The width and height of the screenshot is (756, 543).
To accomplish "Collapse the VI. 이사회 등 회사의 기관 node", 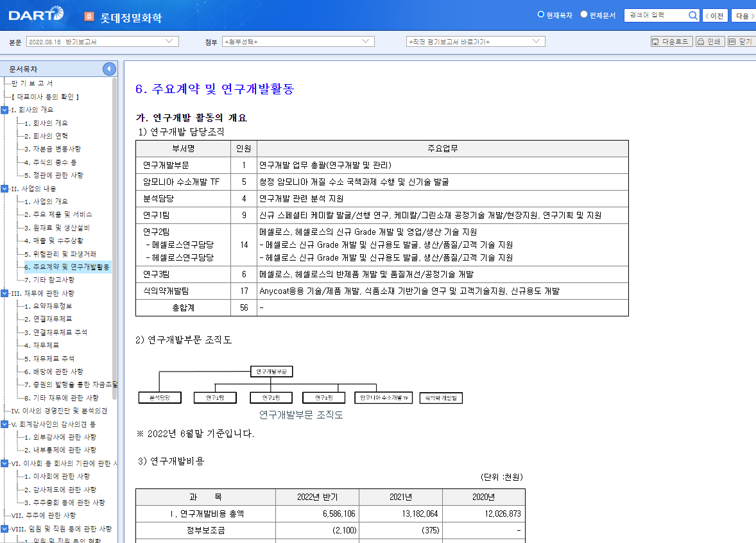I will coord(6,463).
